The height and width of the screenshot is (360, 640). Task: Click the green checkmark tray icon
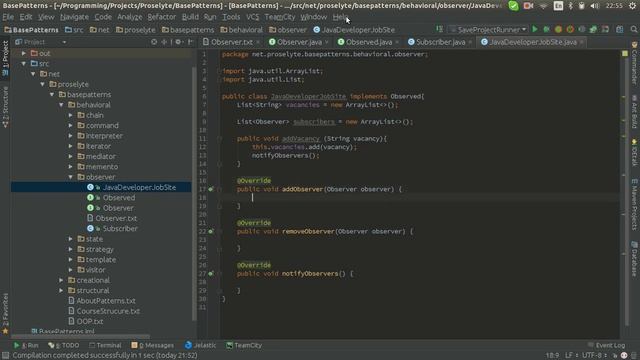pyautogui.click(x=513, y=6)
